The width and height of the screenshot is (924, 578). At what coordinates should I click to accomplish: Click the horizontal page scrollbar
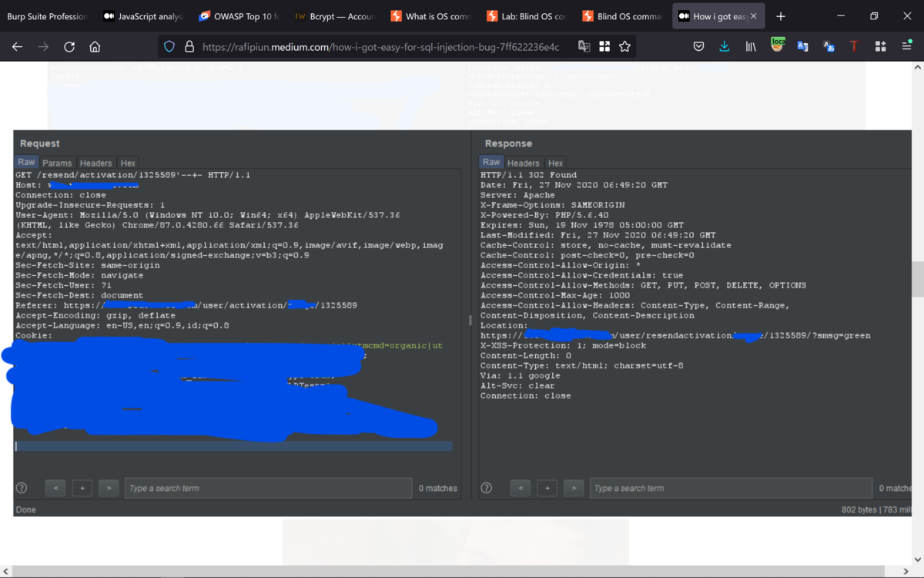(x=454, y=571)
